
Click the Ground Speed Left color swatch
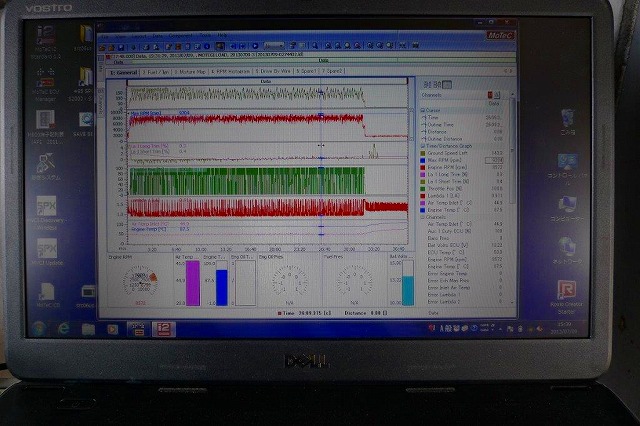tap(423, 153)
